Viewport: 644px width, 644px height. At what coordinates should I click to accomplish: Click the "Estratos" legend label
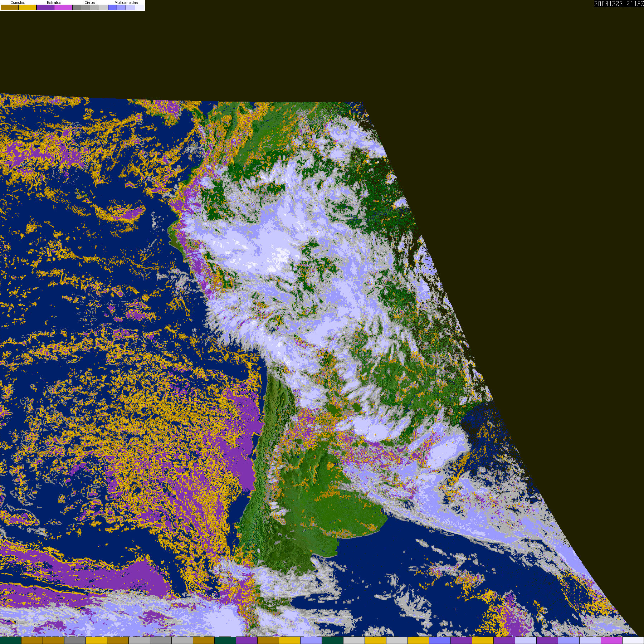click(54, 3)
